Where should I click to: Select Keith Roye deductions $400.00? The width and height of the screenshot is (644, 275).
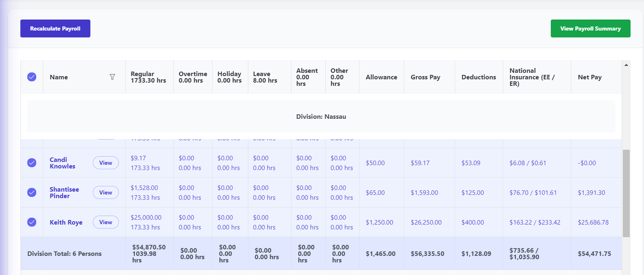click(473, 222)
